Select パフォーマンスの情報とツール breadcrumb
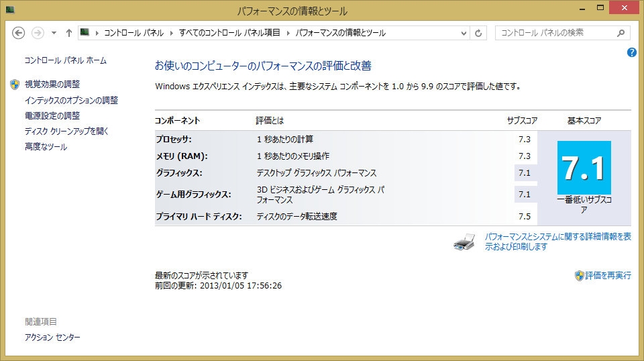The width and height of the screenshot is (644, 361). [341, 33]
